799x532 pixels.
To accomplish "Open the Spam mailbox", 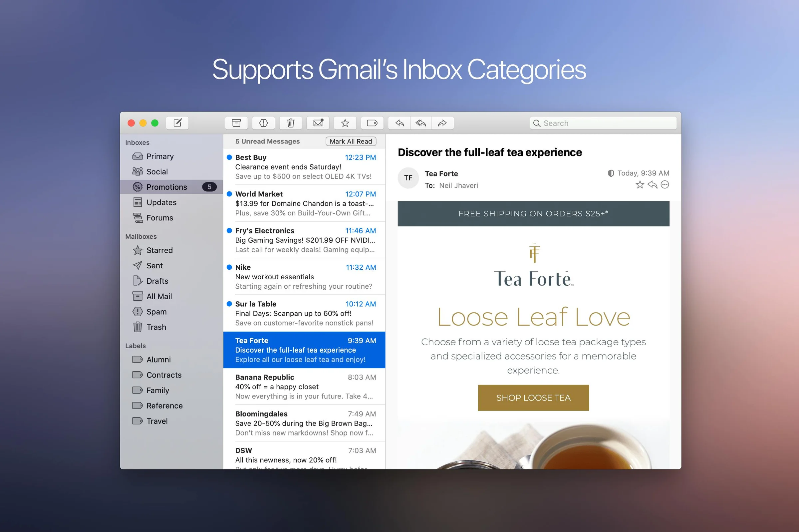I will click(171, 312).
